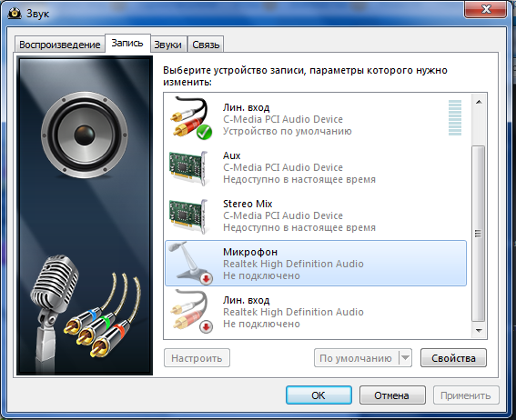Select the Stereo Mix device entry

coord(315,215)
